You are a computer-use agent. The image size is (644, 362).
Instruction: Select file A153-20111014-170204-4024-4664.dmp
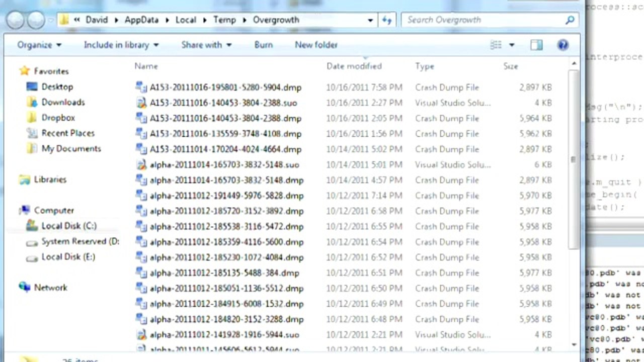coord(225,149)
